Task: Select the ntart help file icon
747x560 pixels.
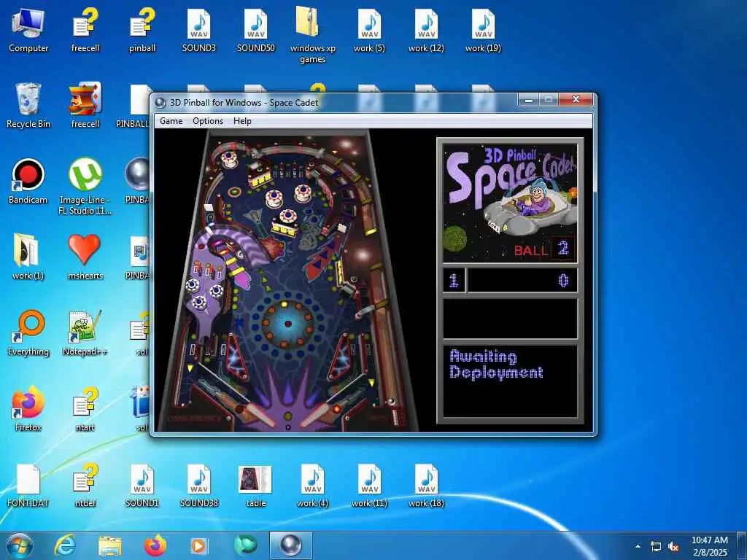Action: [x=85, y=408]
